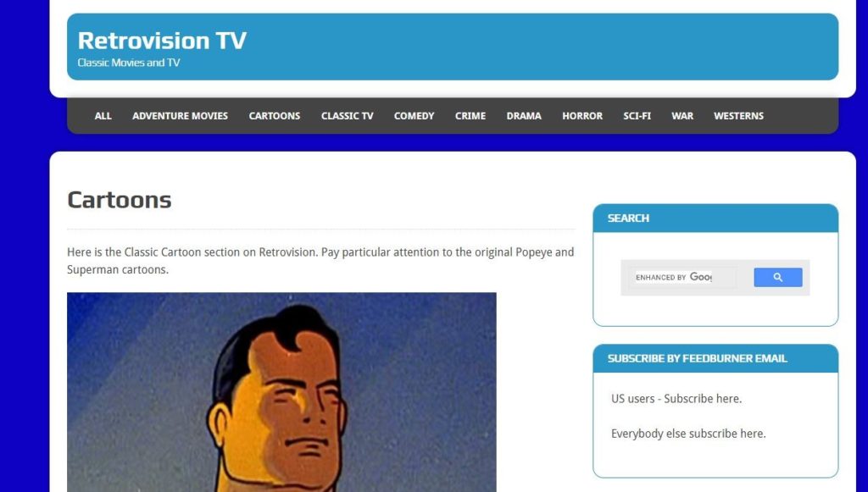Click the 'Classic Movies and TV' tagline
Viewport: 868px width, 492px height.
tap(129, 63)
